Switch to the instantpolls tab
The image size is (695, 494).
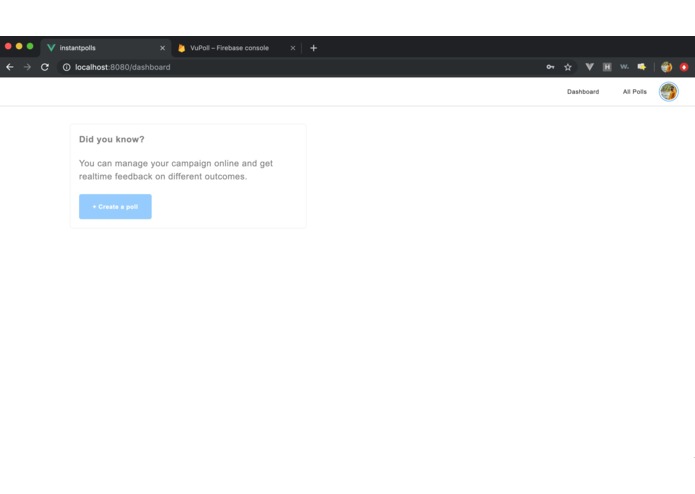[106, 48]
